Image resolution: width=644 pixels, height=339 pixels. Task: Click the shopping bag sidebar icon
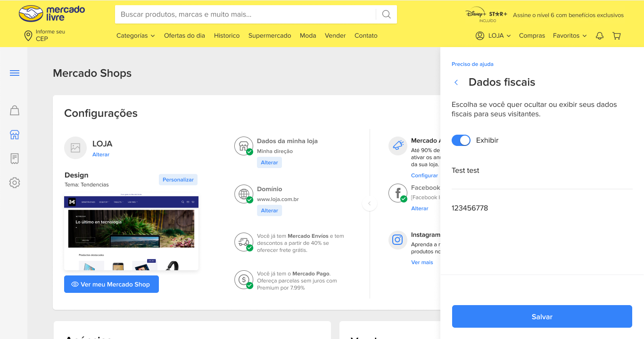tap(15, 111)
